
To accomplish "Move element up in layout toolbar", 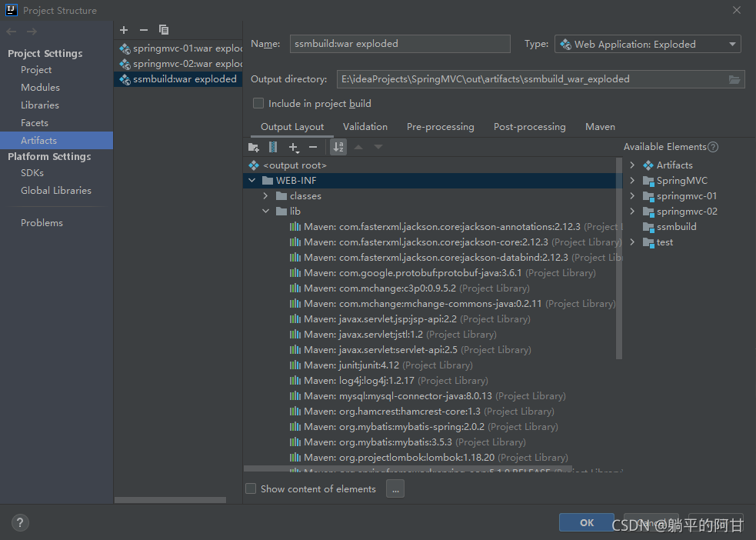I will 358,147.
